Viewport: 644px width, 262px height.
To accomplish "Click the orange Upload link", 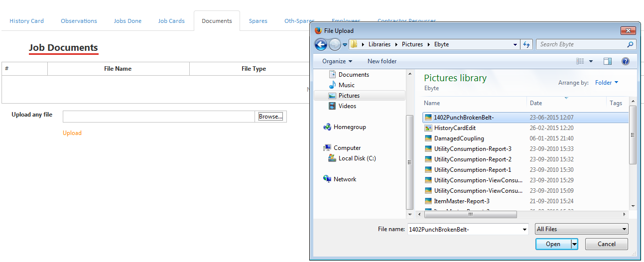I will (x=72, y=133).
